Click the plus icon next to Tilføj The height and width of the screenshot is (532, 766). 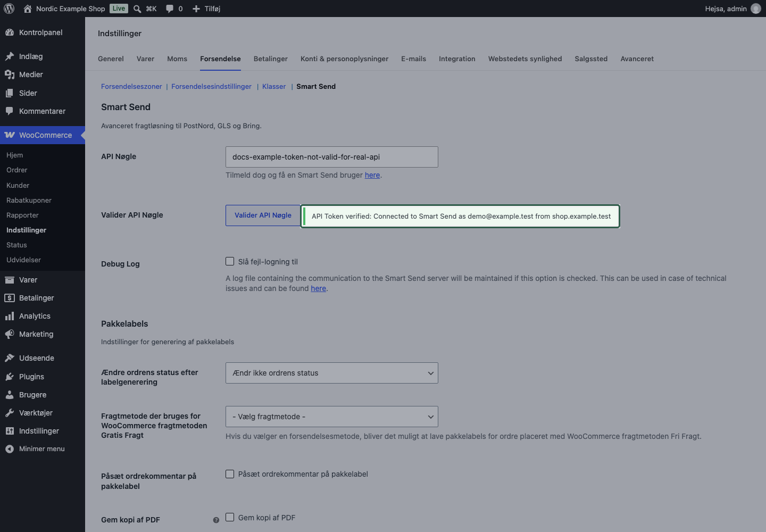coord(196,9)
